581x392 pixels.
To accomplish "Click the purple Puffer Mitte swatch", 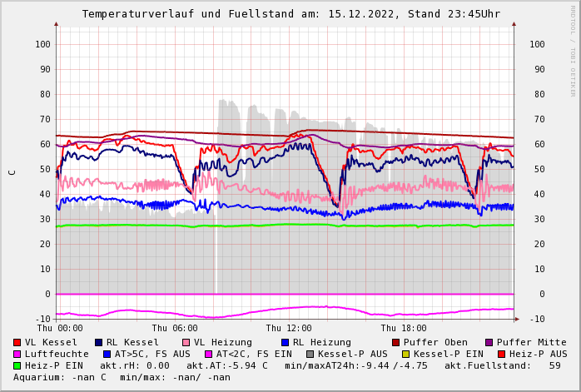I will 489,343.
